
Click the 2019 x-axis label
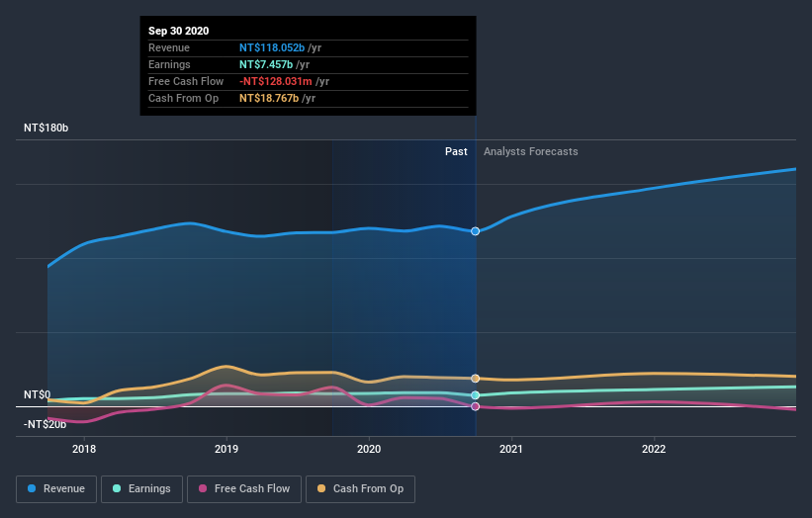[226, 449]
